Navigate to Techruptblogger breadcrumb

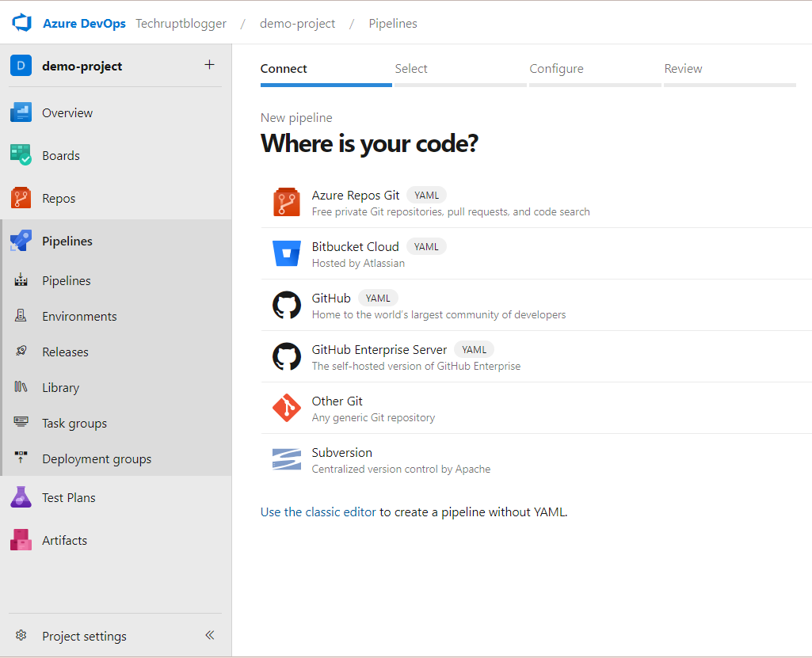pyautogui.click(x=181, y=24)
